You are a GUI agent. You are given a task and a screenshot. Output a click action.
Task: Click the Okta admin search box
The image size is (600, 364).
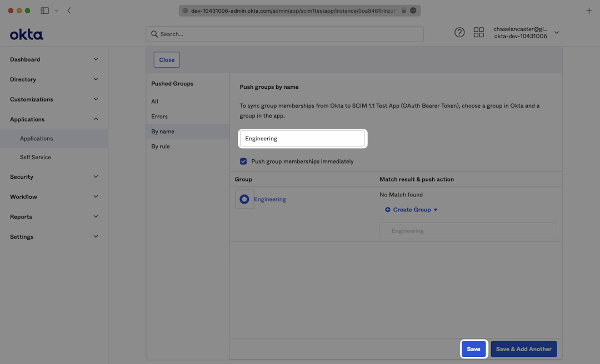(284, 34)
